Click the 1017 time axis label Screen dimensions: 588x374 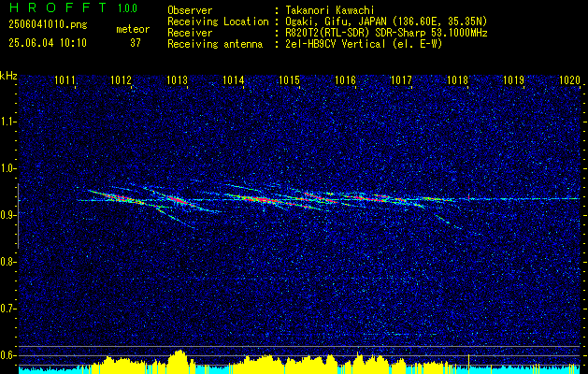coord(402,79)
